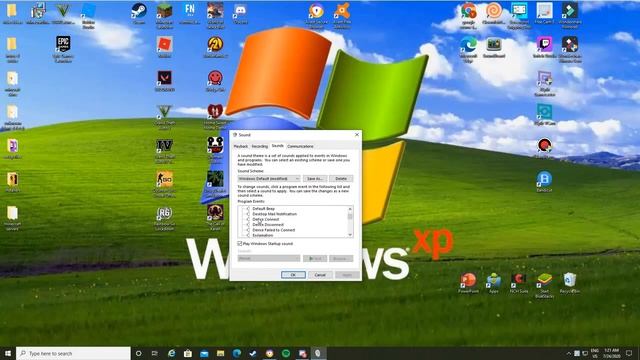
Task: Switch to the Communications tab
Action: tap(300, 146)
